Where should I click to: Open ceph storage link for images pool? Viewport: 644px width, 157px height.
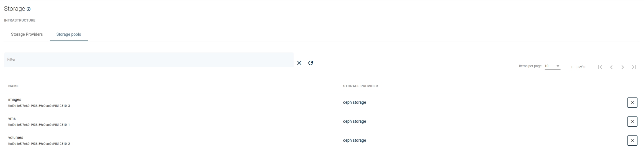point(354,102)
